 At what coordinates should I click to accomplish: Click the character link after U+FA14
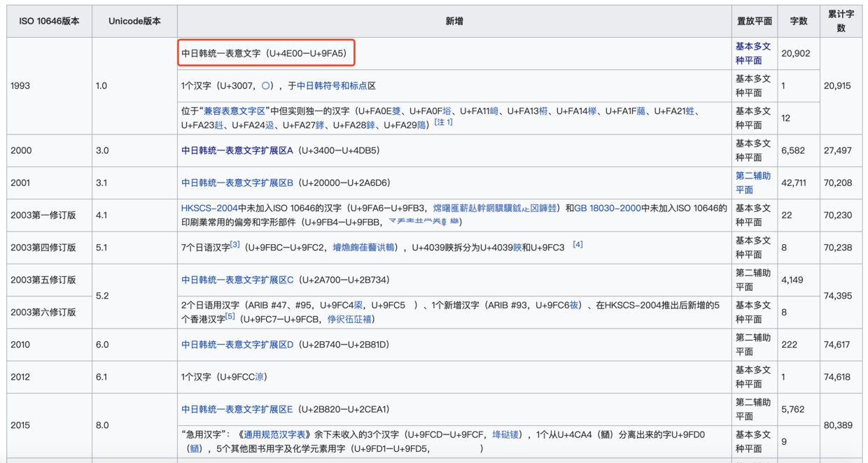592,111
